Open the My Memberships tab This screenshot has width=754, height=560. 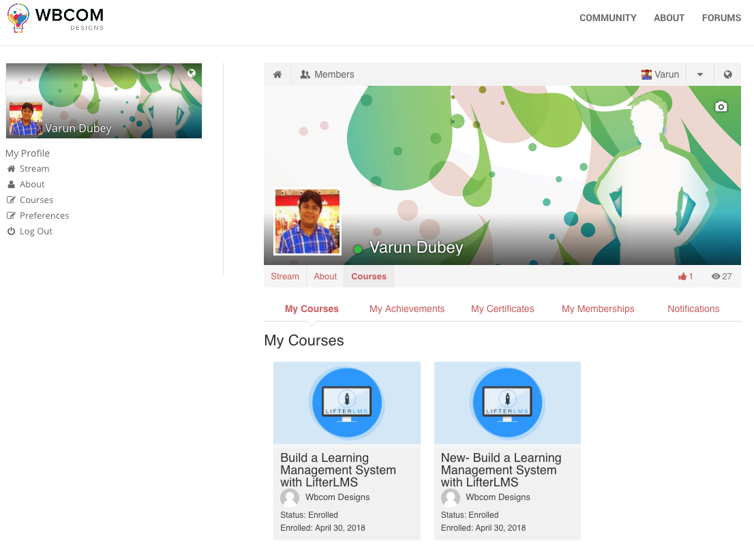tap(598, 309)
